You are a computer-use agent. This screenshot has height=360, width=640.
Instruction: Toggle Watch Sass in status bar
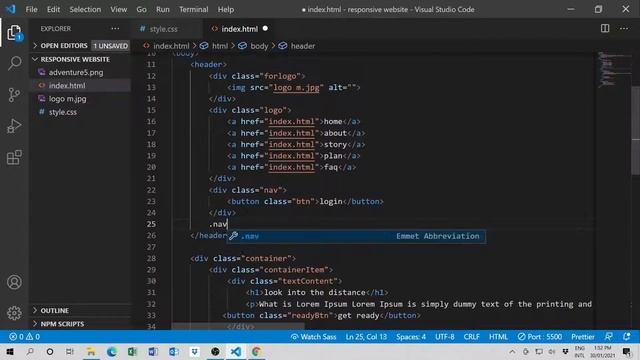pyautogui.click(x=313, y=337)
